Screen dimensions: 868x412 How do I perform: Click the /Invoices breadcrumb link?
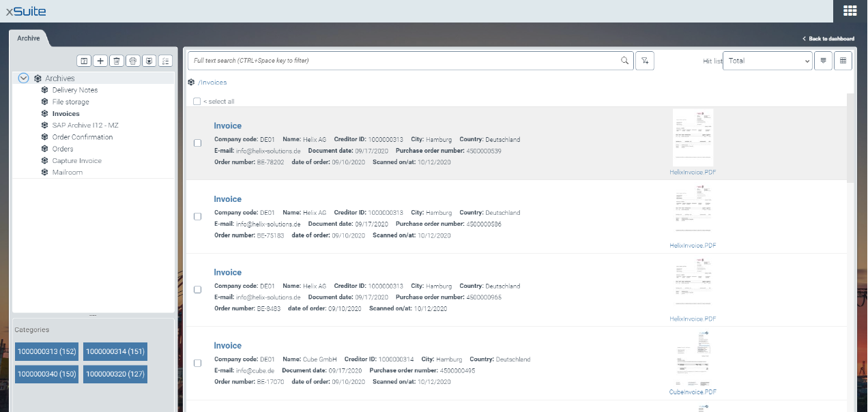(x=212, y=83)
